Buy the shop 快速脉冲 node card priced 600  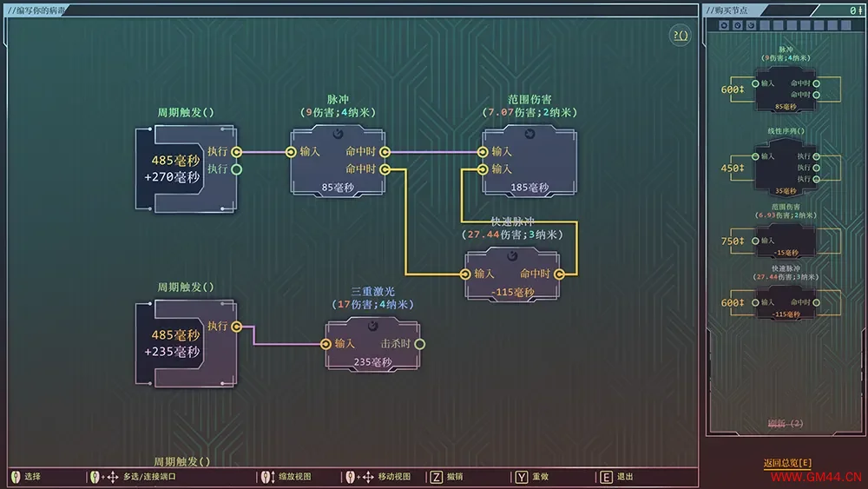tap(786, 303)
